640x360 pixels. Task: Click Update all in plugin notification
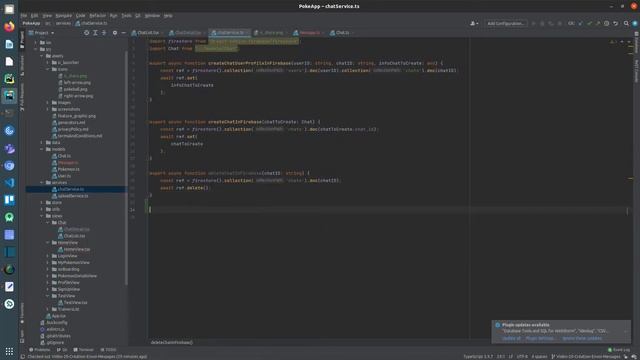pos(511,338)
